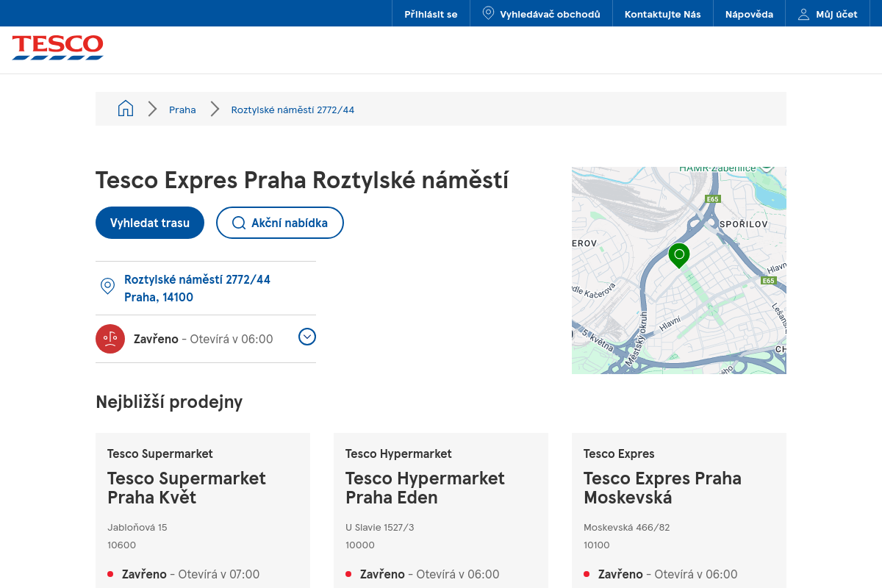This screenshot has height=588, width=882.
Task: Click Roztylské náměstí 2772/44 breadcrumb
Action: point(293,110)
